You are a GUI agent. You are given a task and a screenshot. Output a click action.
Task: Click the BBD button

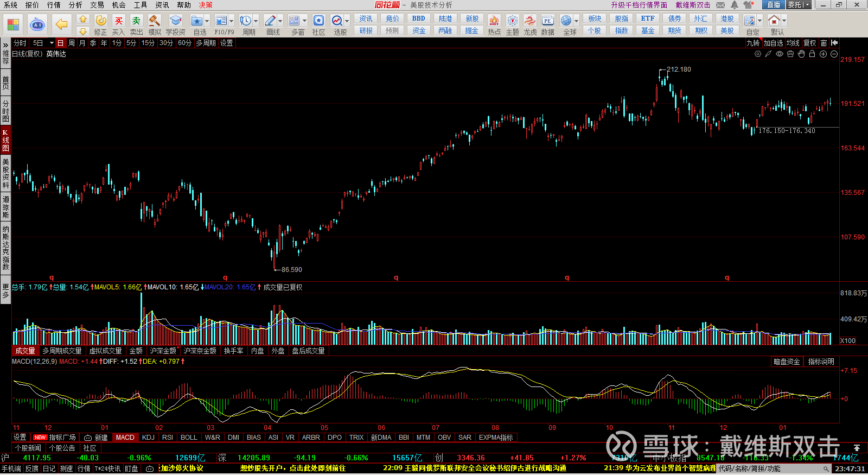pyautogui.click(x=419, y=18)
